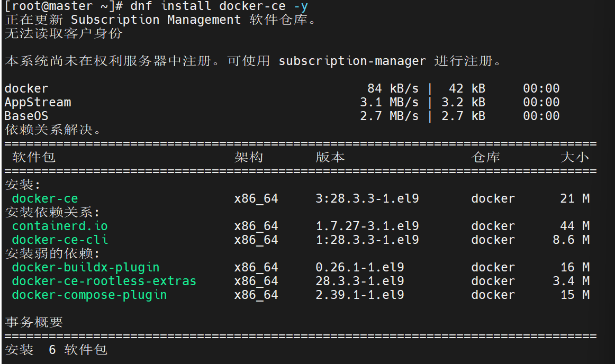615x364 pixels.
Task: Click the '[root@master ~]#' prompt
Action: click(64, 6)
